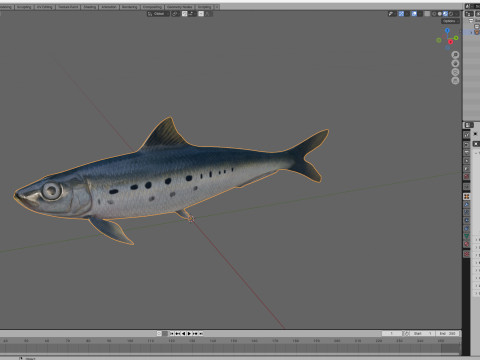480x360 pixels.
Task: Play the animation forward
Action: point(189,333)
